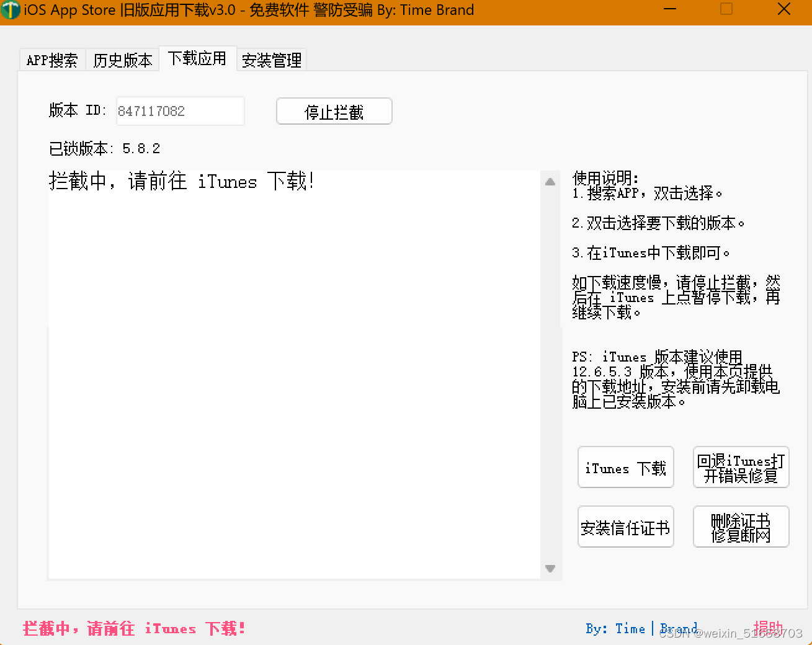This screenshot has width=812, height=645.
Task: Click the 版本 ID input field
Action: pyautogui.click(x=180, y=111)
